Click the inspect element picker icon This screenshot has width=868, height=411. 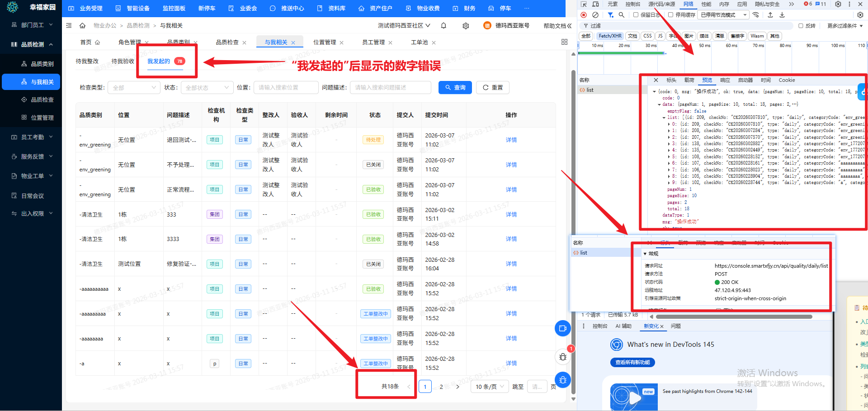click(x=584, y=4)
